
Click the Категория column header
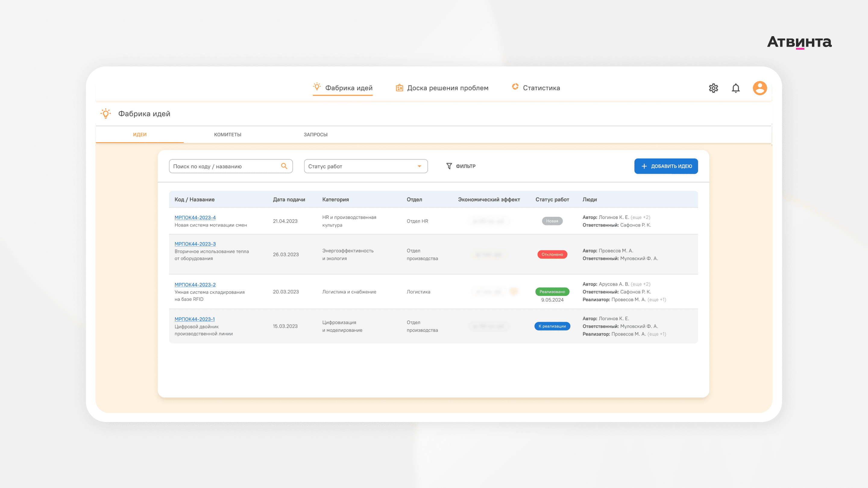tap(335, 199)
